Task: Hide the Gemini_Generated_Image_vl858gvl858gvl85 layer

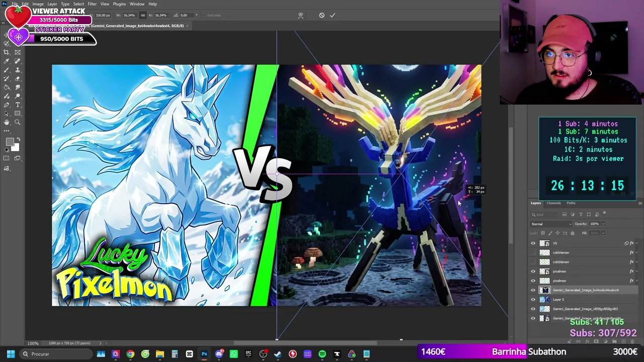Action: pos(533,309)
